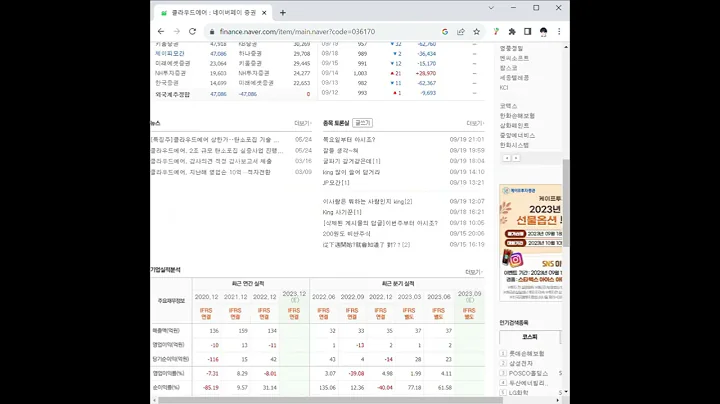This screenshot has width=720, height=404.
Task: Open the 'king' discussion post from 09/19 14:10
Action: tap(351, 172)
